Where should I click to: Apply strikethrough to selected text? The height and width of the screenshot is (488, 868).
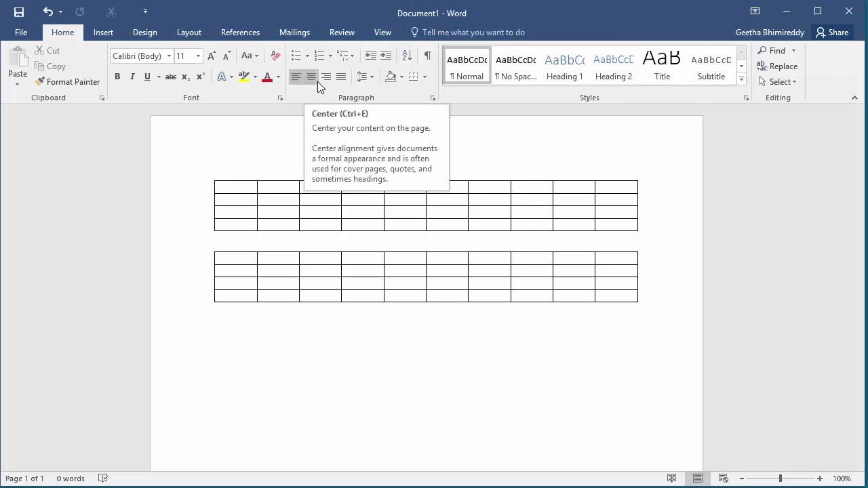pos(170,76)
